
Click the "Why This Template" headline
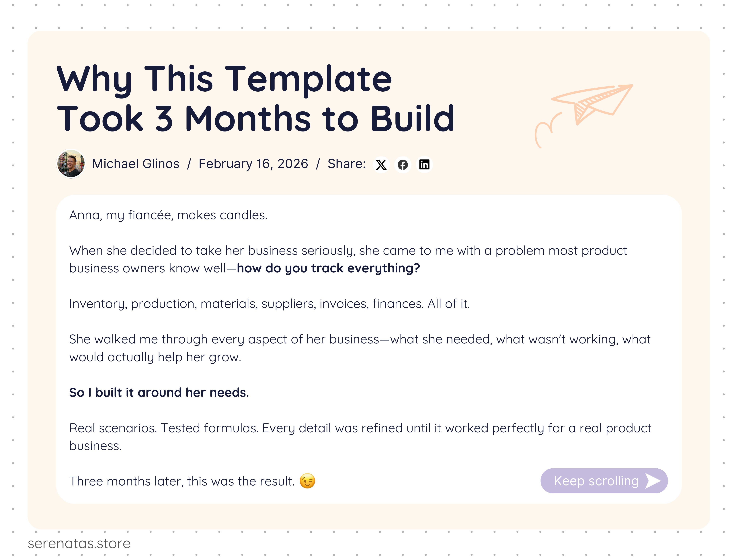click(x=224, y=79)
